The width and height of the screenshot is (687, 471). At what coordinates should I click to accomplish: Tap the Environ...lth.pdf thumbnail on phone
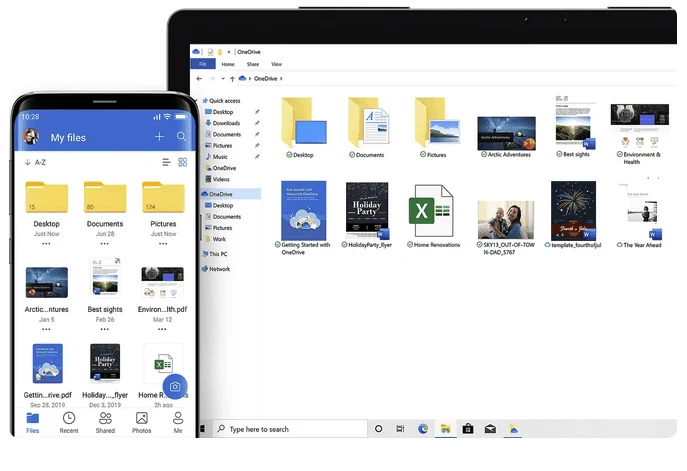(163, 282)
